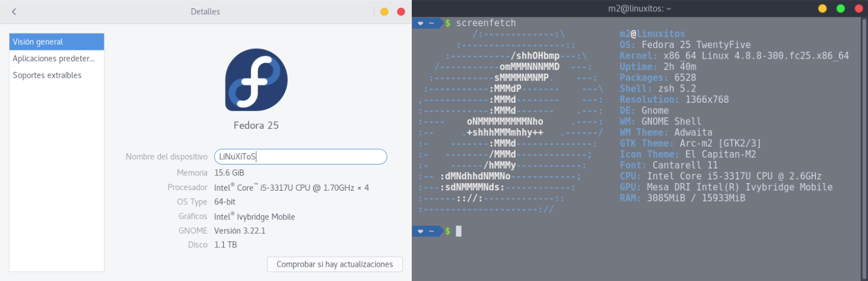
Task: Click Comprobar si hay actualizaciones button
Action: [x=335, y=264]
